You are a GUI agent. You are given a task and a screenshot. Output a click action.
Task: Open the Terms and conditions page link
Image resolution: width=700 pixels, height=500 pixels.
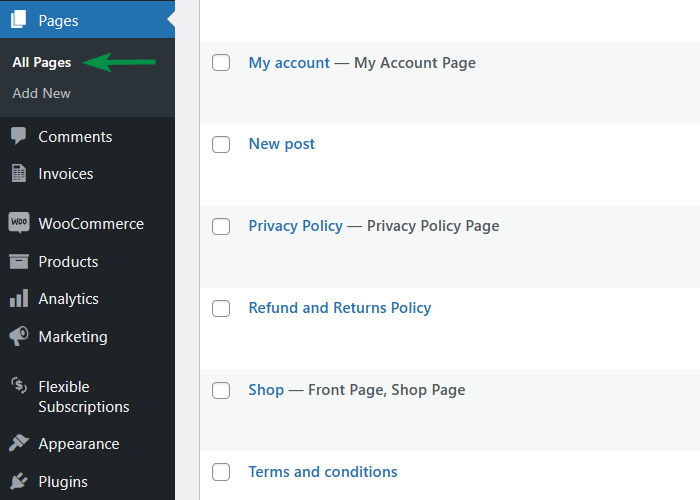323,472
